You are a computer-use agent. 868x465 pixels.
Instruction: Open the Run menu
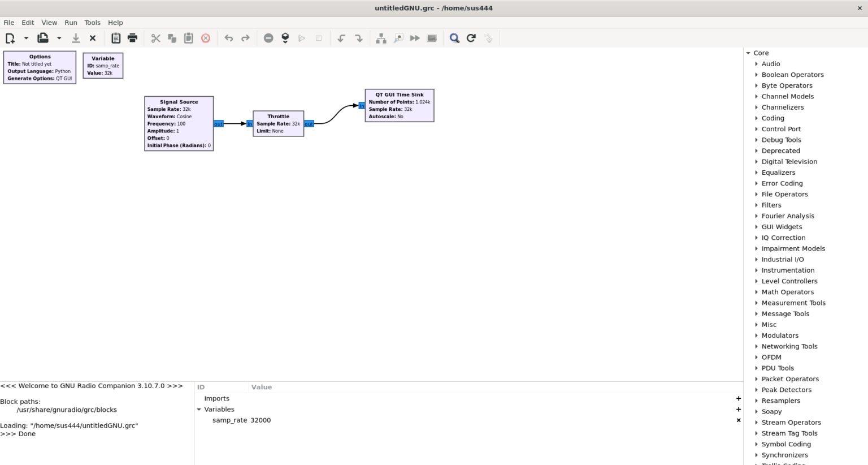[x=71, y=23]
